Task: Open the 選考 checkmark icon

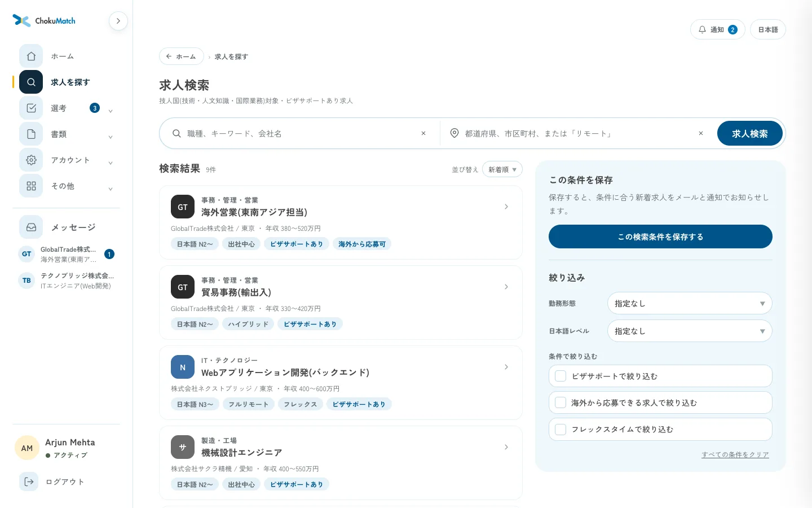Action: [x=31, y=108]
